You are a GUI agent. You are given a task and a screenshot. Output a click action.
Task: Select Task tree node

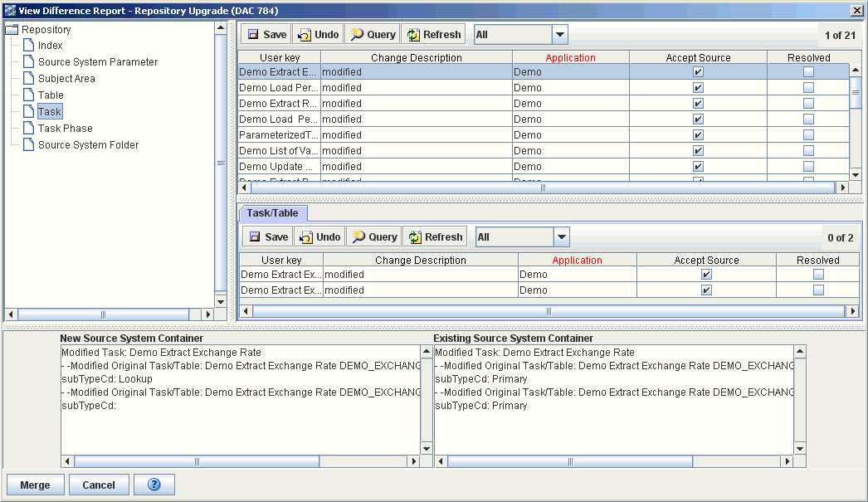click(49, 112)
